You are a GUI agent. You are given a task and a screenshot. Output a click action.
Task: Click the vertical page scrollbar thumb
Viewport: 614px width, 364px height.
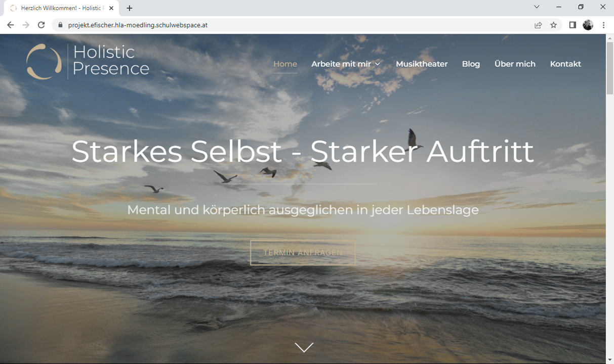pos(609,68)
